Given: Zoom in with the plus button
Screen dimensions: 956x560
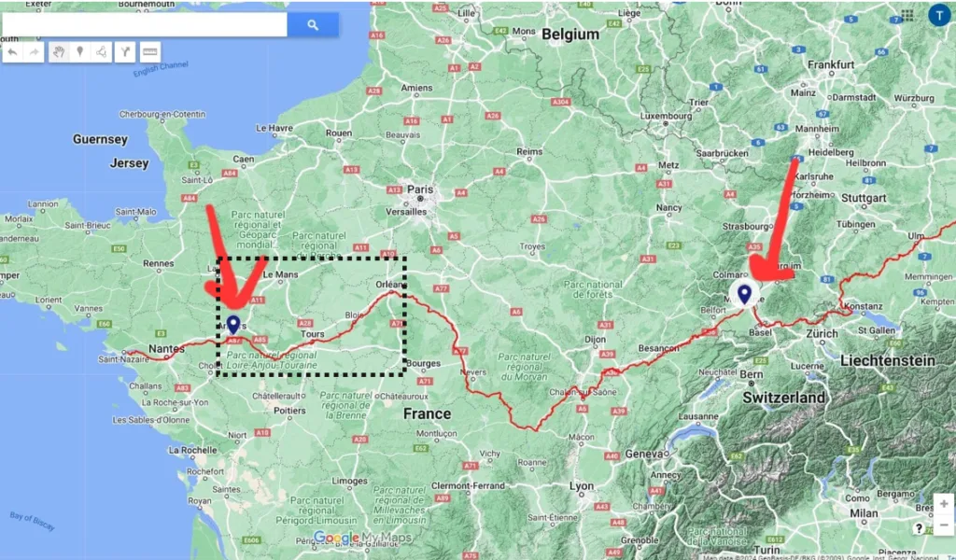Looking at the screenshot, I should coord(944,504).
